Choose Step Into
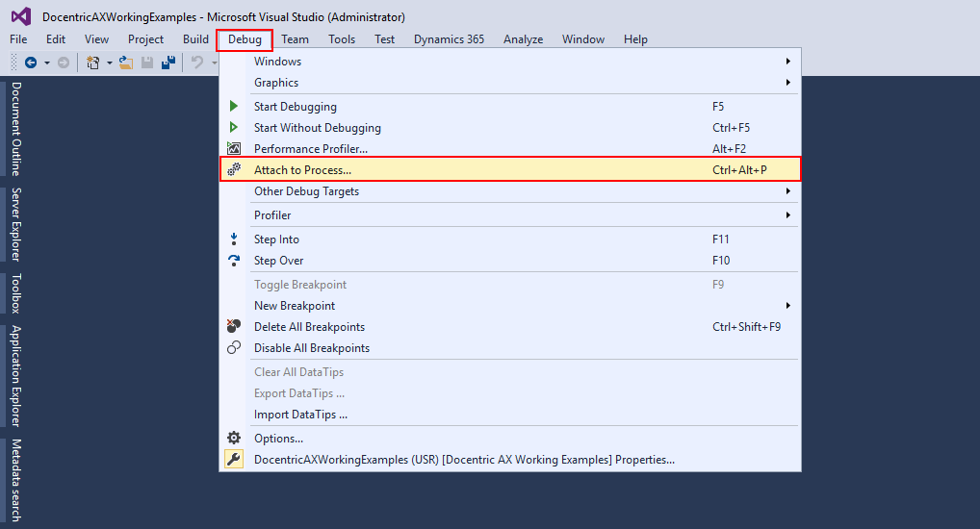This screenshot has width=980, height=529. [510, 239]
